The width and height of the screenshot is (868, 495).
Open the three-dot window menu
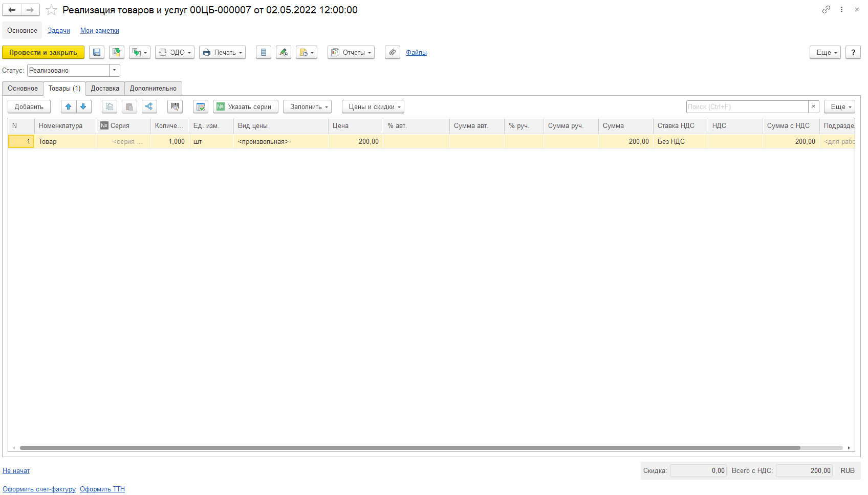pyautogui.click(x=841, y=10)
